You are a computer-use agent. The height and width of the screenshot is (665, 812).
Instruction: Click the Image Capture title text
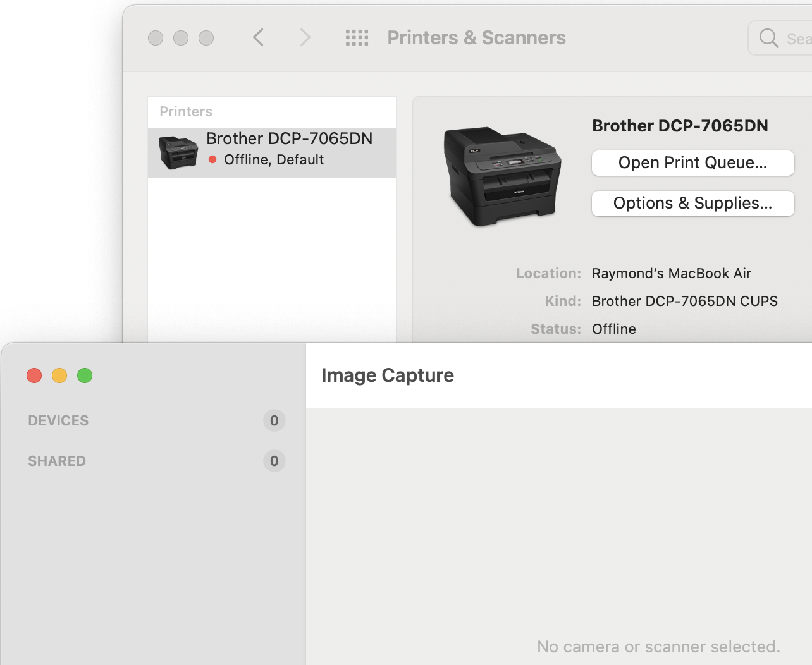point(388,375)
